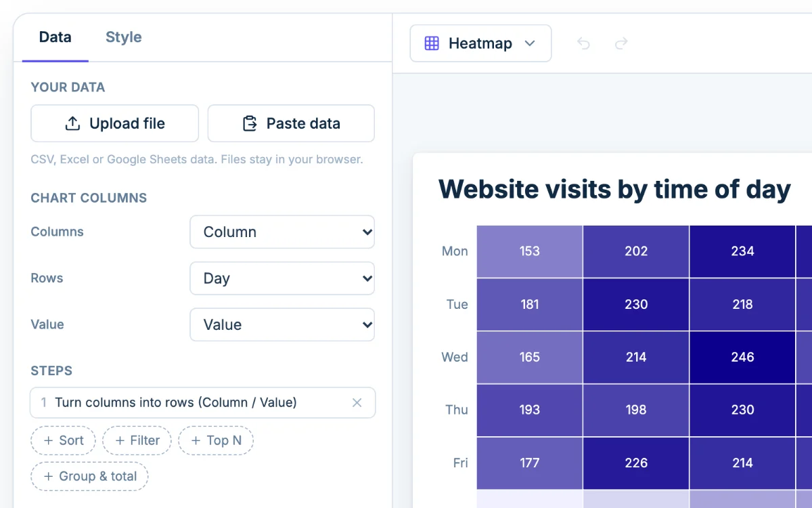812x508 pixels.
Task: Open the Rows dropdown set to Day
Action: coord(282,278)
